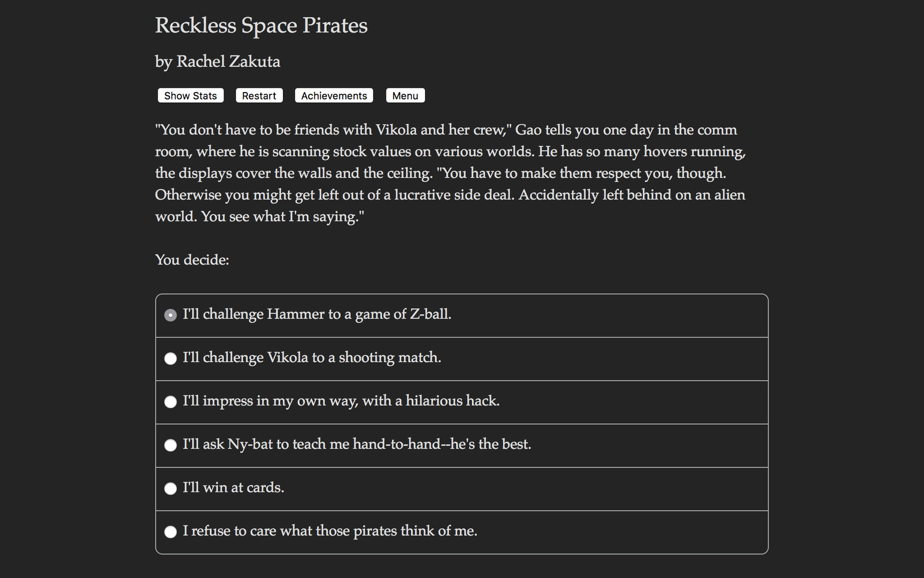Click the last choice row about pirates
Screen dimensions: 924x578
click(330, 531)
